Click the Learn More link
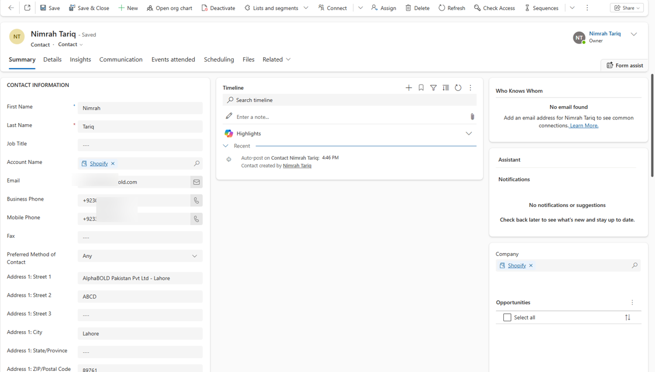 pos(584,126)
